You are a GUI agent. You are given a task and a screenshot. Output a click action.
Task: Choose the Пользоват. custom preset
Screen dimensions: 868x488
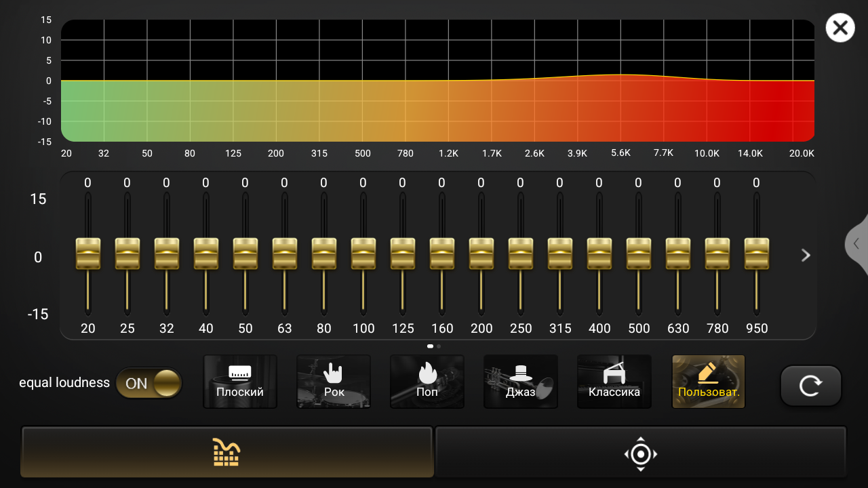[709, 382]
